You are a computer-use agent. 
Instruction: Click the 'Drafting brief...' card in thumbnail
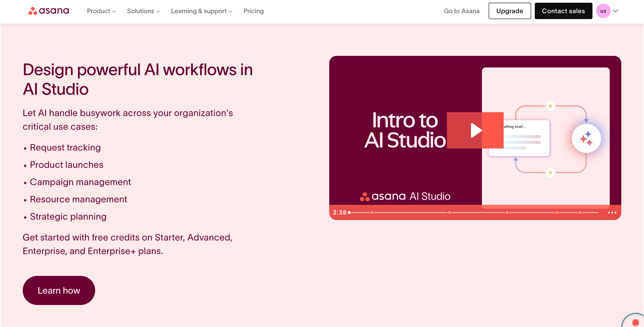[x=519, y=138]
